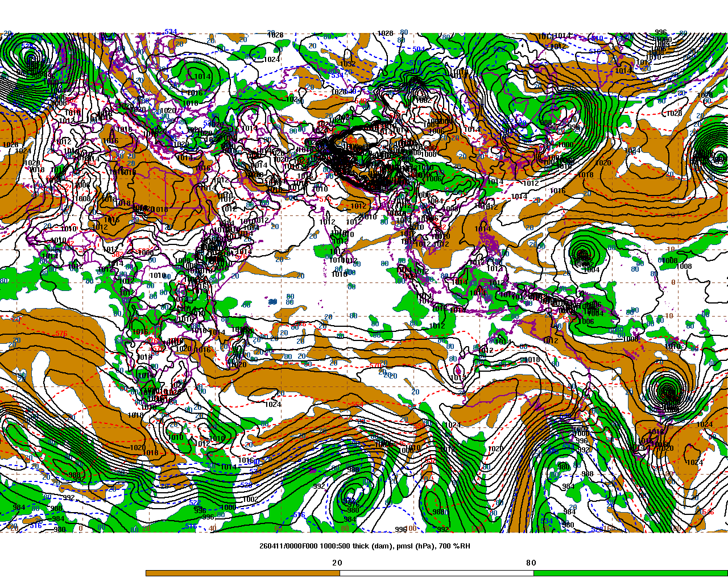Screen dimensions: 728x582
Task: Click the 1004 pressure label beside the tropical low
Action: [x=592, y=270]
